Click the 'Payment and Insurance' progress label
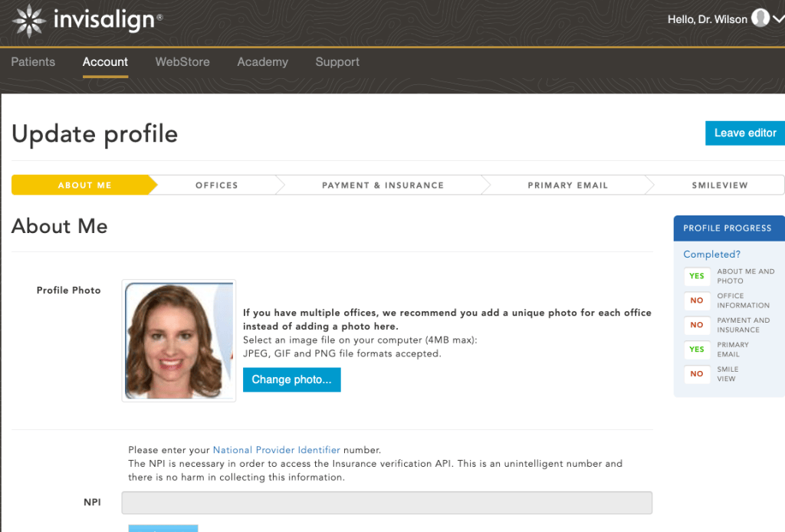This screenshot has width=785, height=532. [743, 325]
